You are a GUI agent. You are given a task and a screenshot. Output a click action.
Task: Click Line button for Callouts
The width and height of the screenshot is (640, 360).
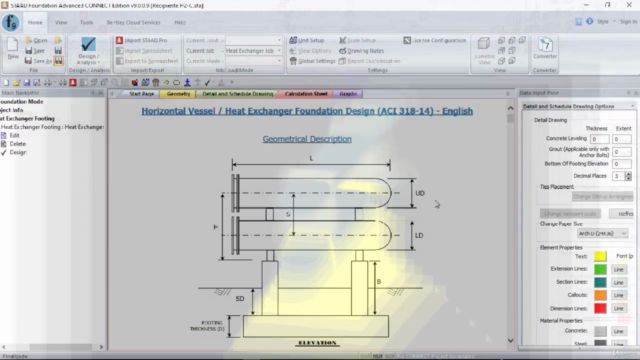(x=619, y=295)
